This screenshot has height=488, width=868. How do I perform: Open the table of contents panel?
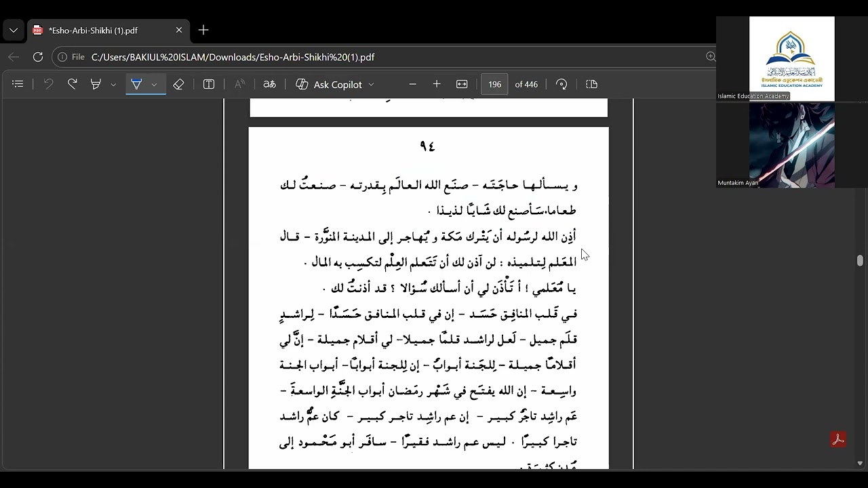[x=18, y=84]
